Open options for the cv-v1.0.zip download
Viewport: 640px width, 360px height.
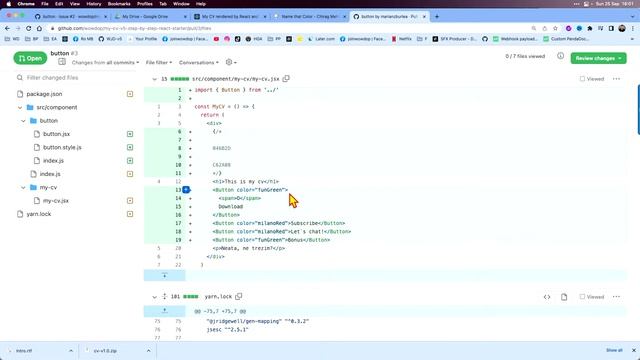pos(149,351)
